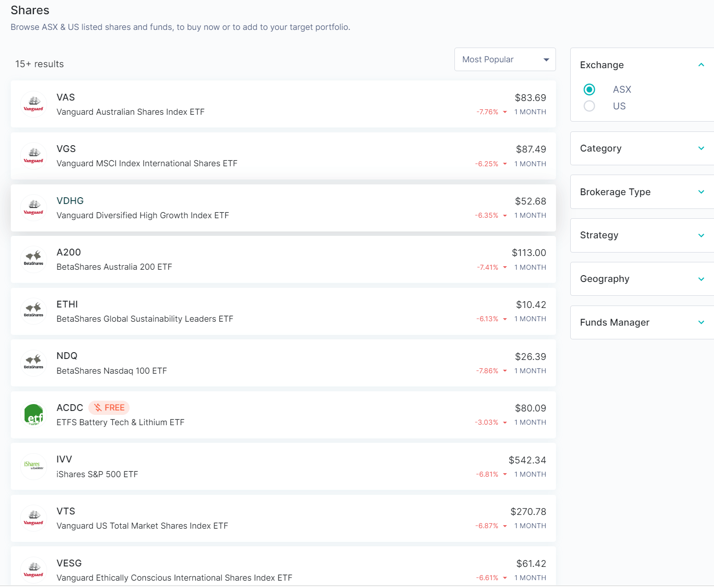
Task: Click the red down arrow next to -6.25%
Action: click(x=504, y=164)
